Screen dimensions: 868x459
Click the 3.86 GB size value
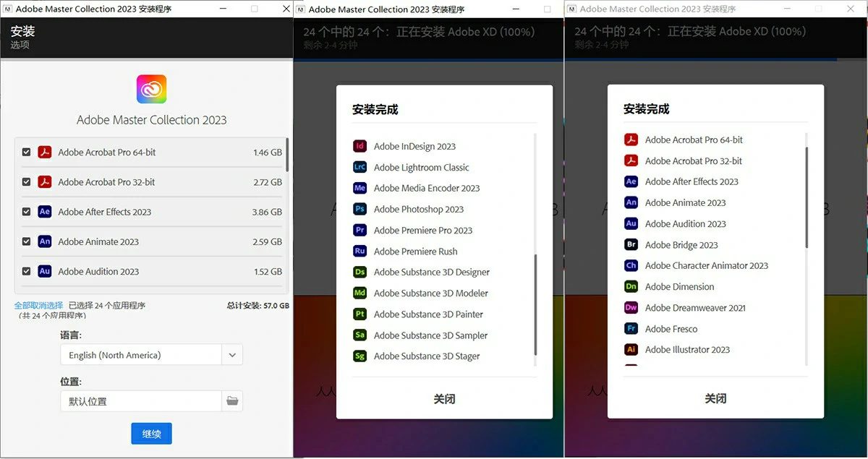268,212
